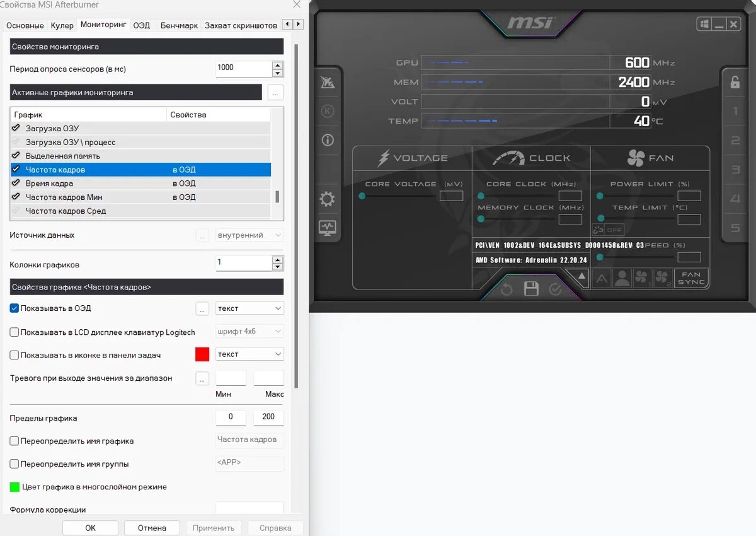Select profile slot 1
Image resolution: width=756 pixels, height=536 pixels.
coord(735,112)
